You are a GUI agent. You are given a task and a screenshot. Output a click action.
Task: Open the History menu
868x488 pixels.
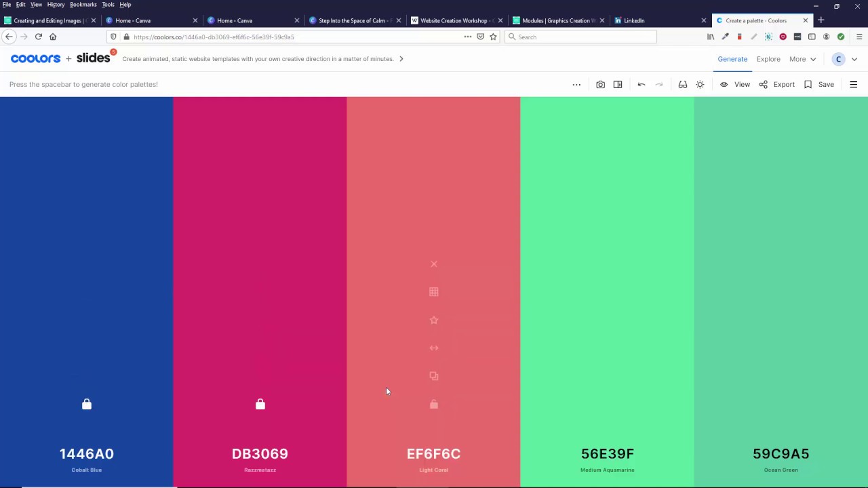[56, 5]
